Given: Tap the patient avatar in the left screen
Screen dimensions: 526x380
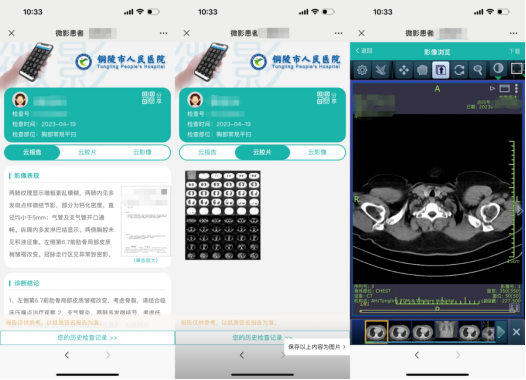Looking at the screenshot, I should click(x=20, y=100).
